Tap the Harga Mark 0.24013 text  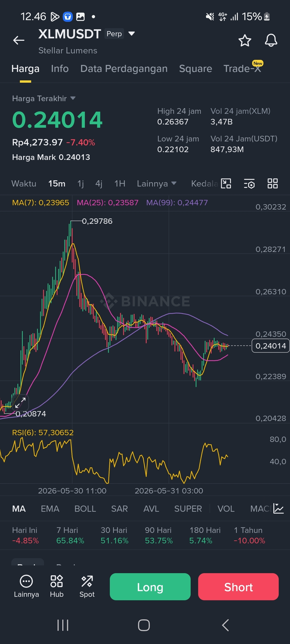(x=51, y=157)
